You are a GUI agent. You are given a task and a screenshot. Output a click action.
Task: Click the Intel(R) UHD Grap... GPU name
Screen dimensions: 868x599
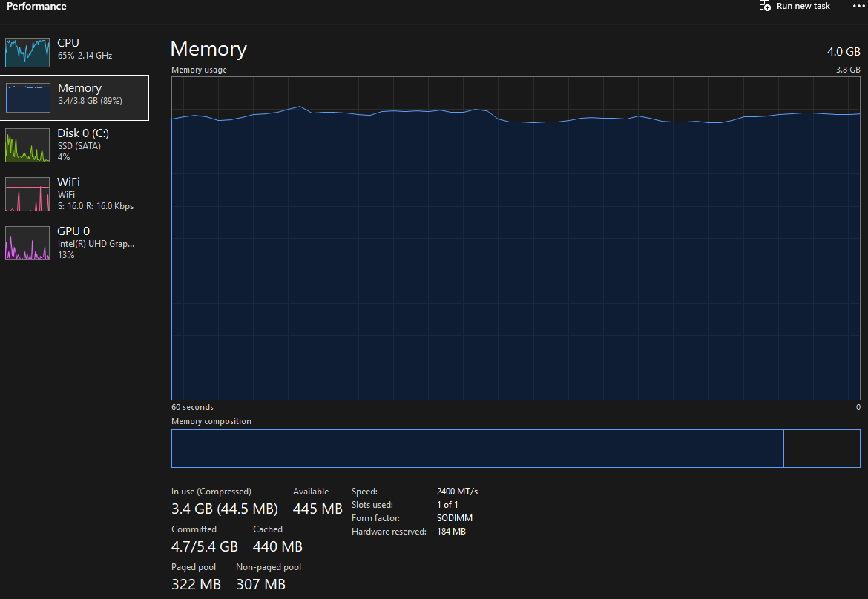96,243
